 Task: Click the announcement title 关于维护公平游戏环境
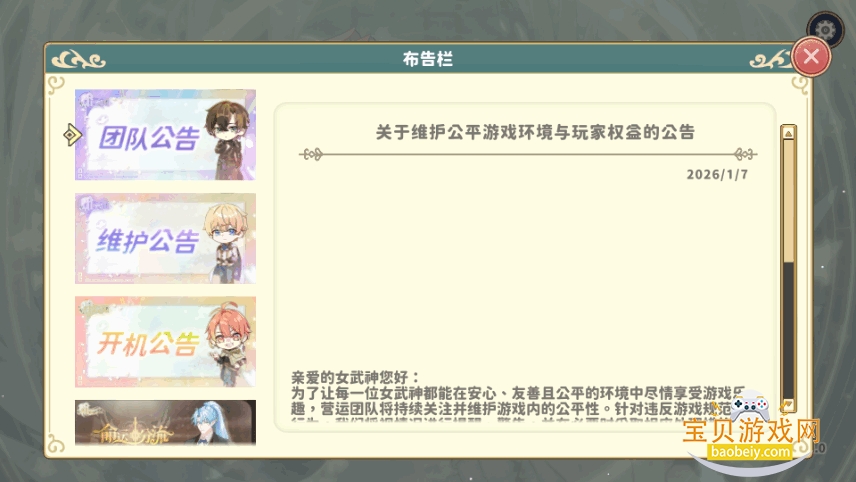click(535, 132)
